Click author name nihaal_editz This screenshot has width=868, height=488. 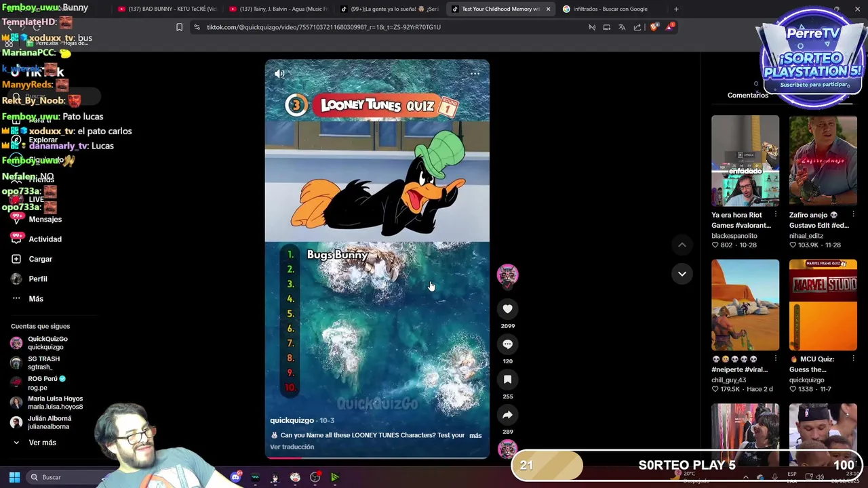(x=806, y=236)
